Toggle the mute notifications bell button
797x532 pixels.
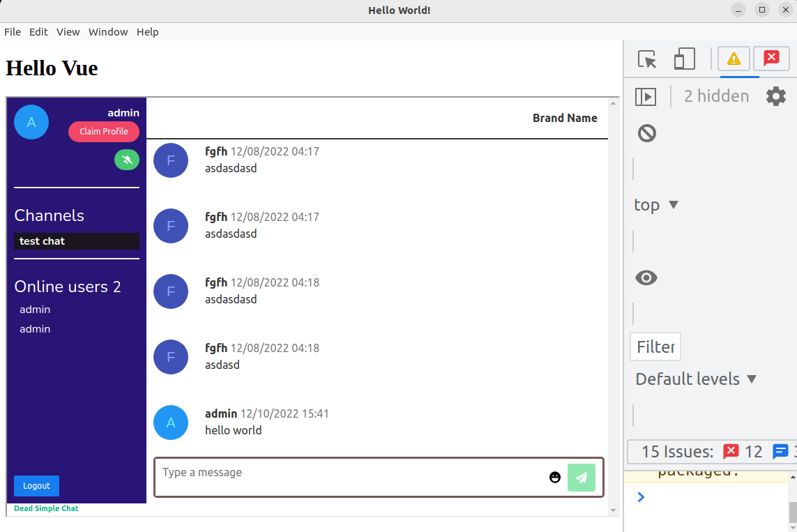tap(127, 160)
